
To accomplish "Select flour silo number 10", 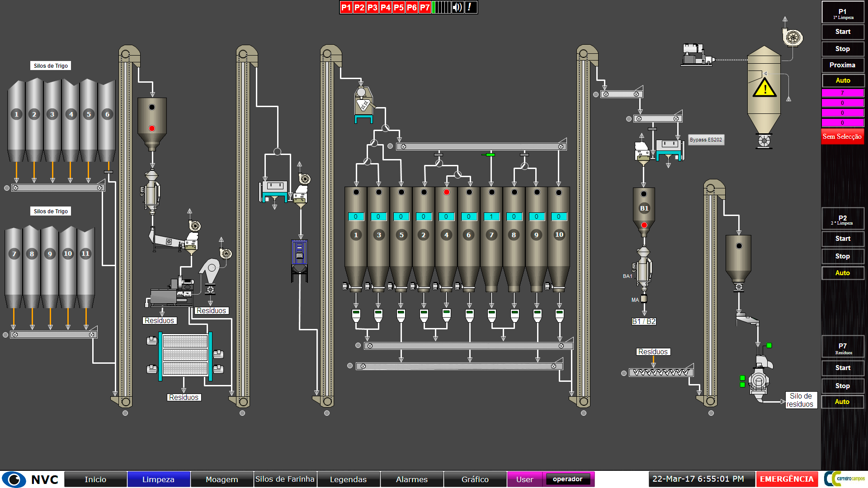I will click(559, 235).
